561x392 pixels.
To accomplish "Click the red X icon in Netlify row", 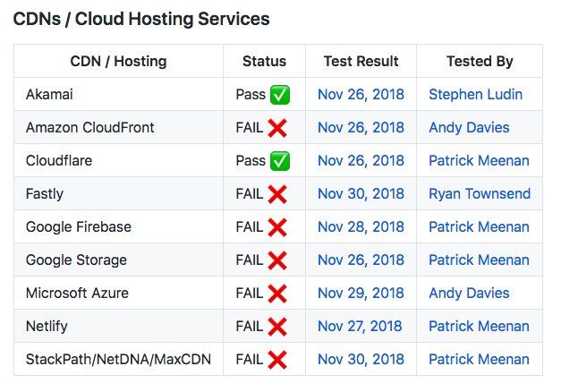I will (x=277, y=327).
